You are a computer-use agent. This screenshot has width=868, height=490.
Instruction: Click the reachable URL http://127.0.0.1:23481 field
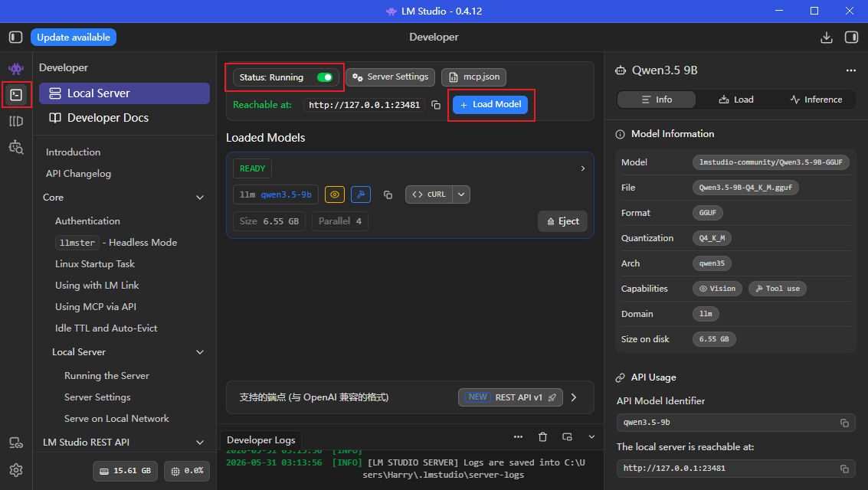364,105
